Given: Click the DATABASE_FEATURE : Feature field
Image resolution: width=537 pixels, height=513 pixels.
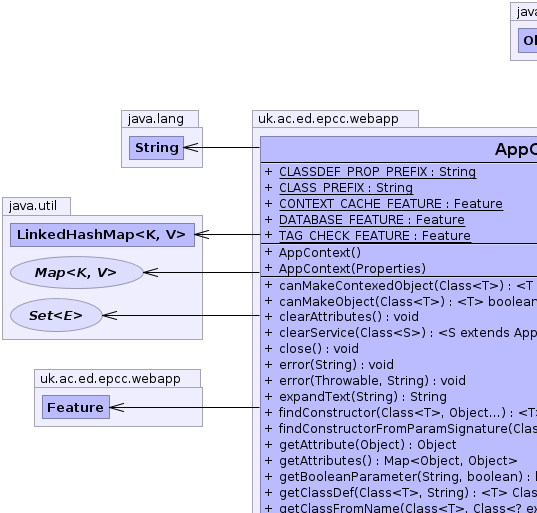Looking at the screenshot, I should [372, 220].
